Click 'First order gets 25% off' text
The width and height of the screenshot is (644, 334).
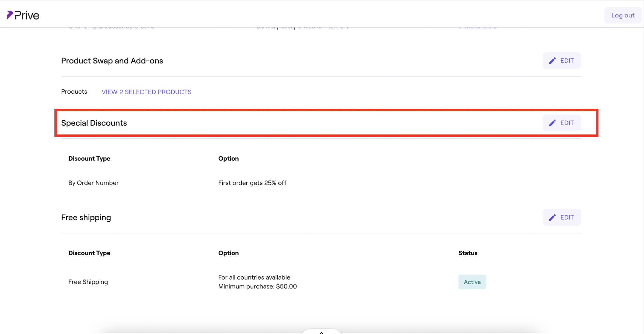(252, 183)
